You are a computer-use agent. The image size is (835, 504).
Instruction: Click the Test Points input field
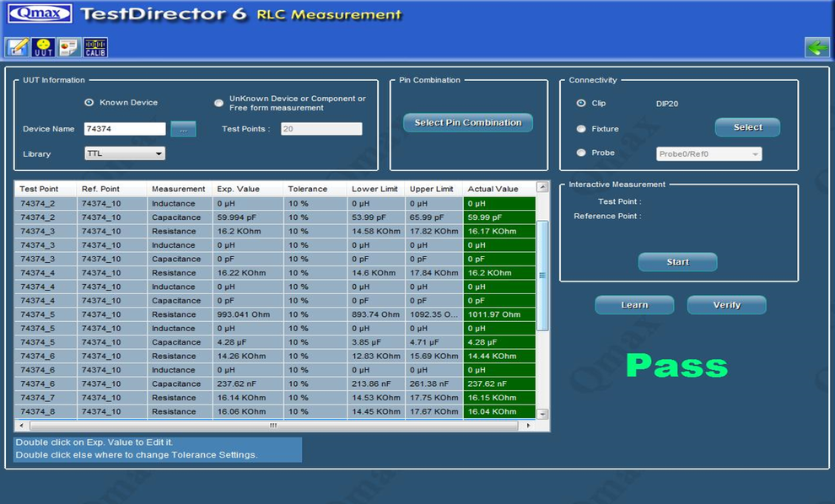point(321,129)
